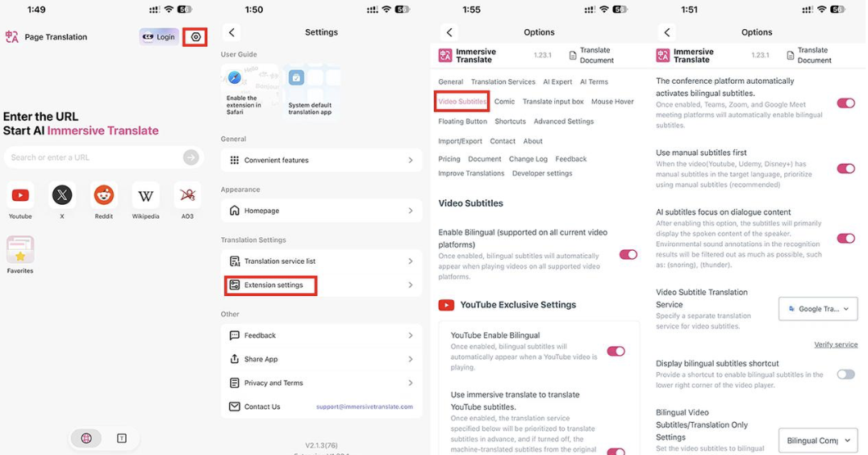Open the Wikipedia shortcut icon
The width and height of the screenshot is (868, 455).
tap(145, 195)
